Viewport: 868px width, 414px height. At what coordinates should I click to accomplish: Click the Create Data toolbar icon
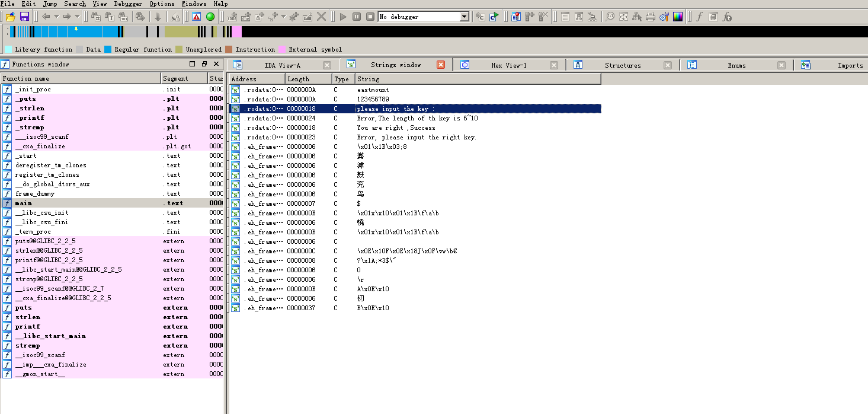point(247,17)
